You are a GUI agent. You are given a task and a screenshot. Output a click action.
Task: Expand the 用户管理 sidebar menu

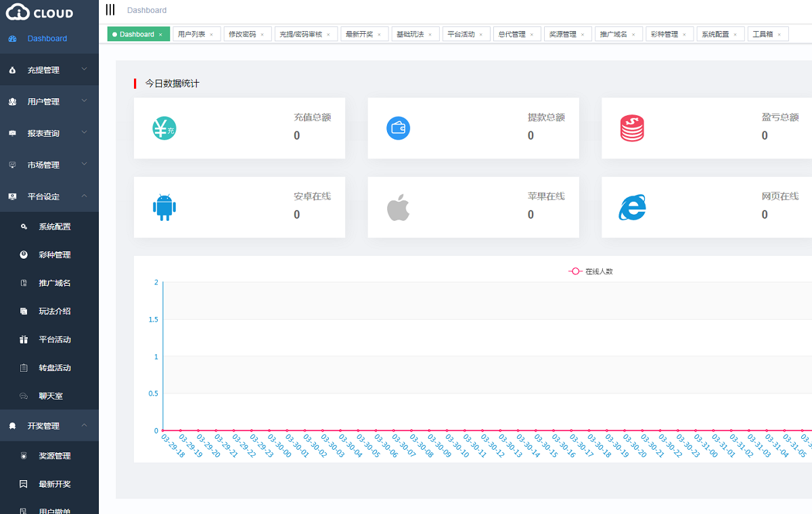(49, 102)
